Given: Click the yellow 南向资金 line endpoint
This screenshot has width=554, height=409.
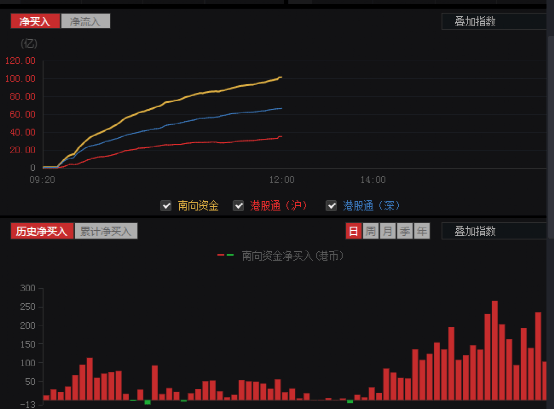Looking at the screenshot, I should 281,77.
